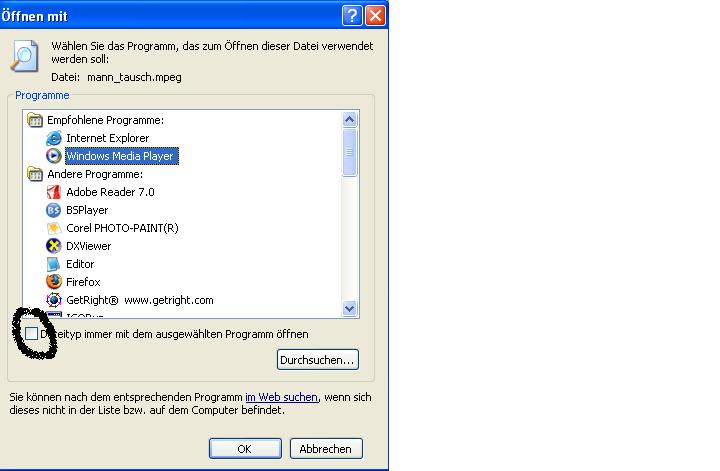Click the file name 'mann_tausch.mpeg'
Image resolution: width=720 pixels, height=471 pixels.
point(135,77)
